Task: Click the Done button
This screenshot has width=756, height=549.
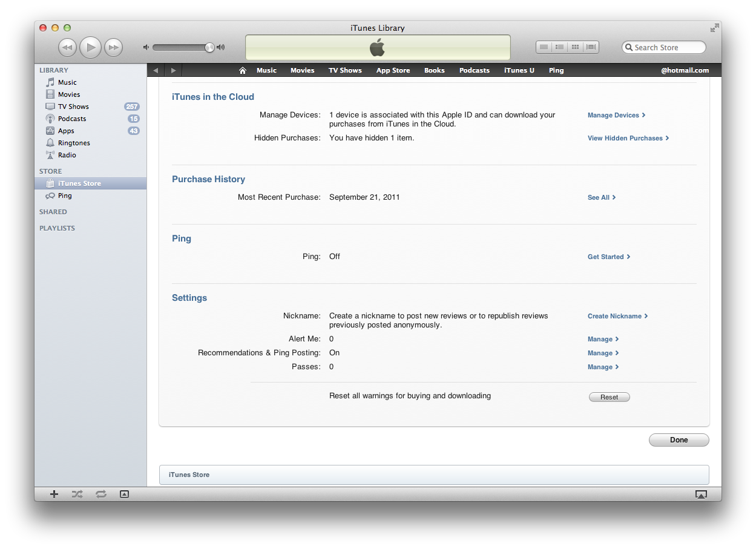Action: point(679,440)
